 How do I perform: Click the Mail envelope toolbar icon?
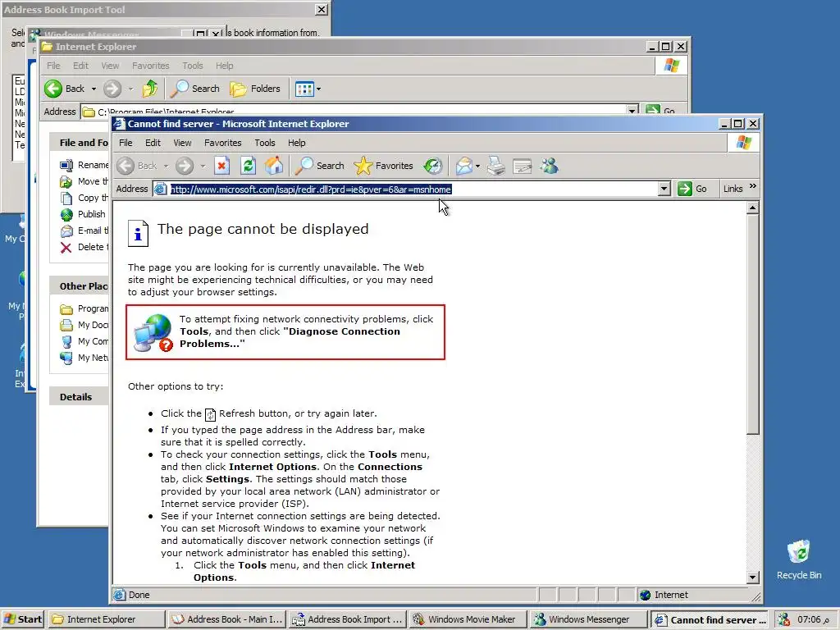(464, 166)
